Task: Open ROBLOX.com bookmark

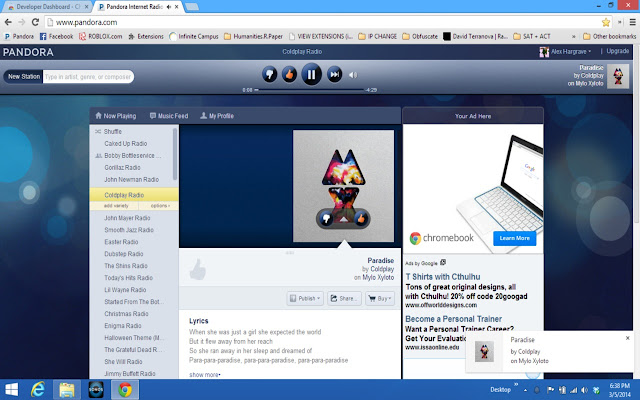Action: [x=100, y=36]
